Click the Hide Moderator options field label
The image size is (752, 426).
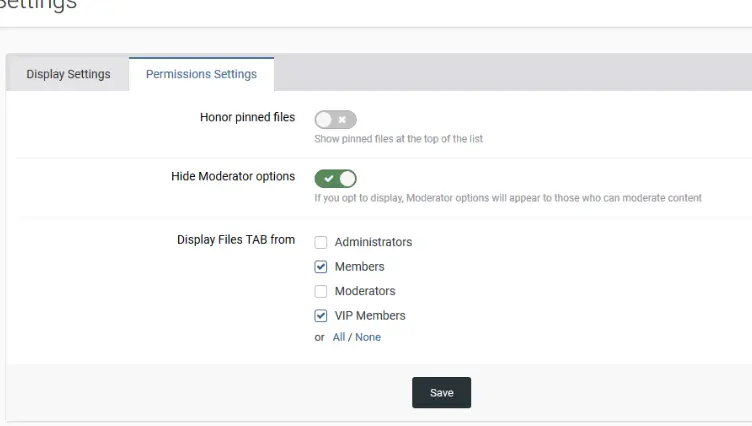pyautogui.click(x=233, y=176)
